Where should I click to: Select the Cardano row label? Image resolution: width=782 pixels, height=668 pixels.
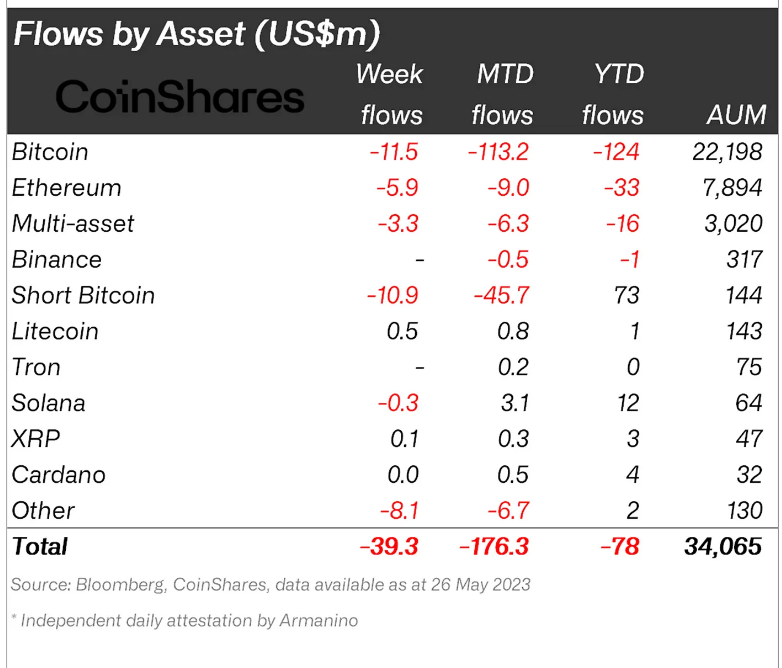pyautogui.click(x=58, y=475)
